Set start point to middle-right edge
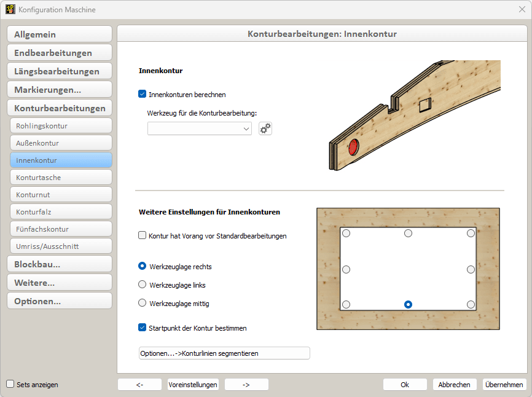 [471, 269]
